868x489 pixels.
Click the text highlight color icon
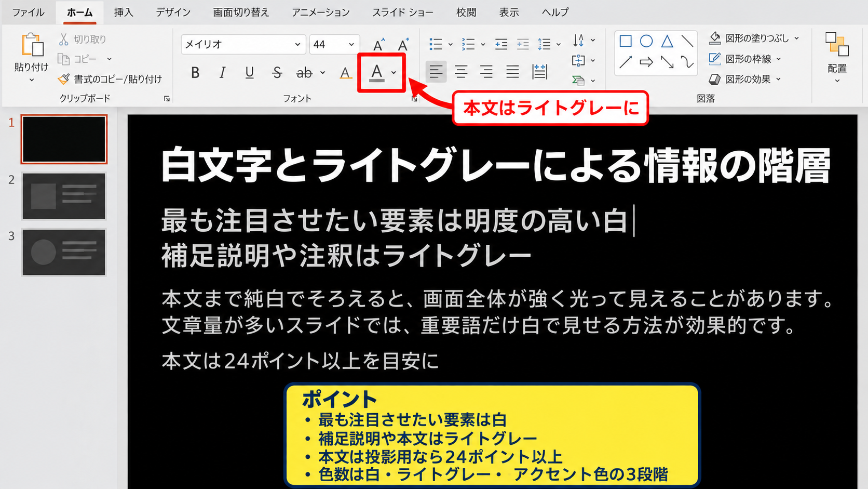pyautogui.click(x=345, y=73)
